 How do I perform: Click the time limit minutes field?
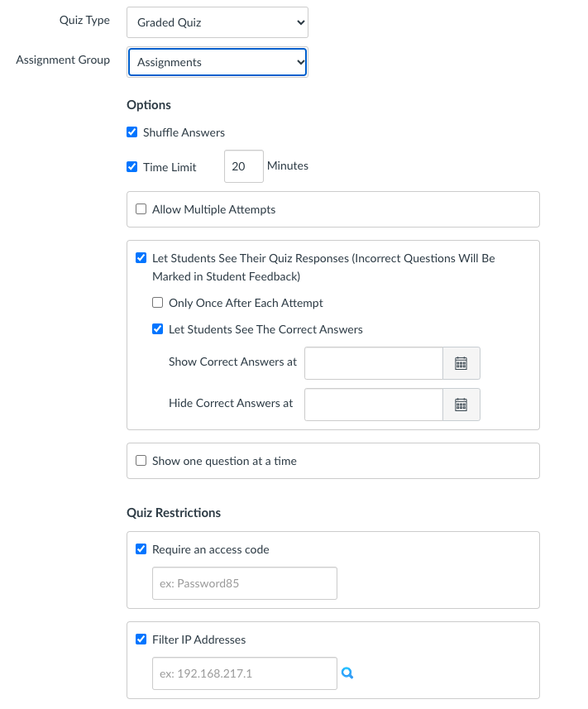[243, 166]
